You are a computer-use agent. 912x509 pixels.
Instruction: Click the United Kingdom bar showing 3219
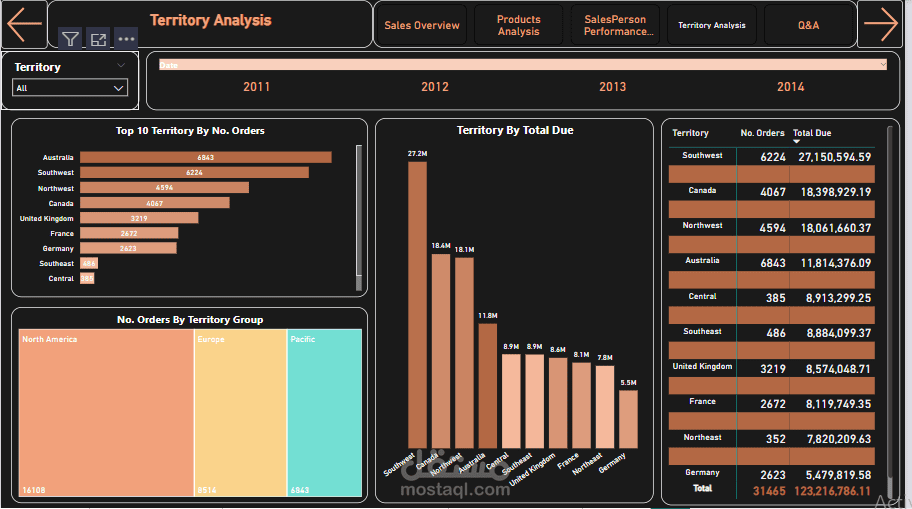tap(139, 218)
